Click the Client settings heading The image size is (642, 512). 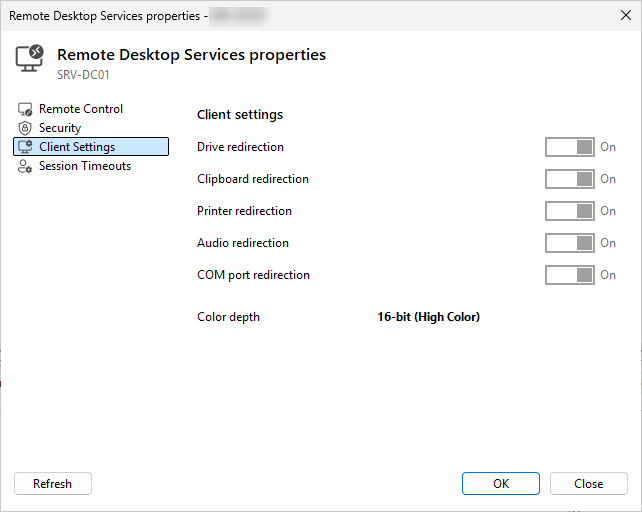pos(240,115)
